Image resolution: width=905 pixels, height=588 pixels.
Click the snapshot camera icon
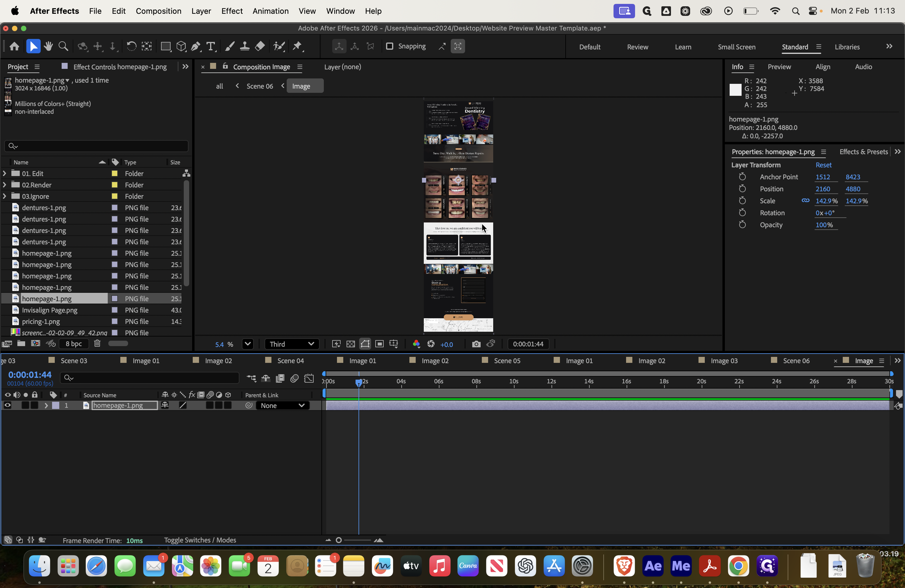click(x=476, y=344)
